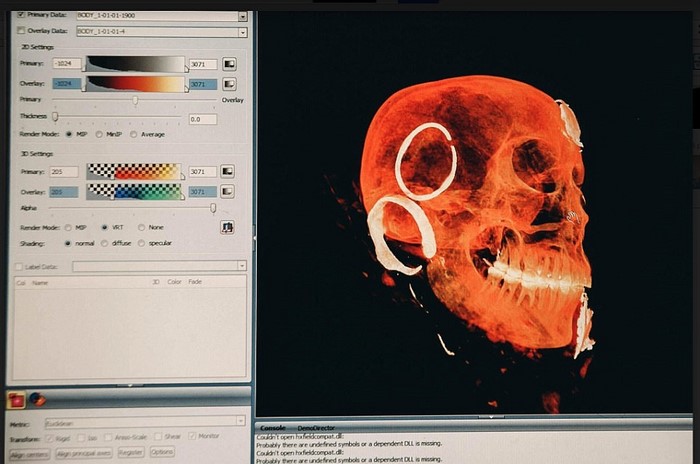Click the 2D Primary colormap edit icon
This screenshot has width=700, height=464.
click(229, 64)
